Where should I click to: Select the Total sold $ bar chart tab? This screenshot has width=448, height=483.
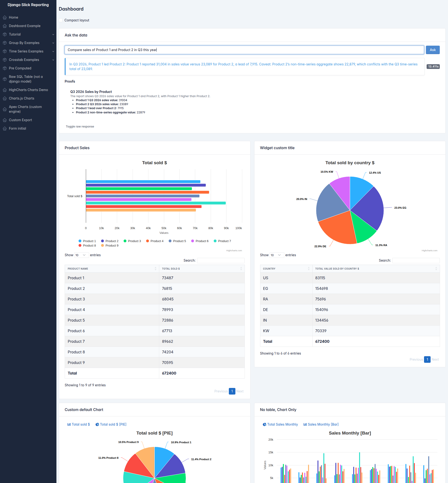(79, 424)
